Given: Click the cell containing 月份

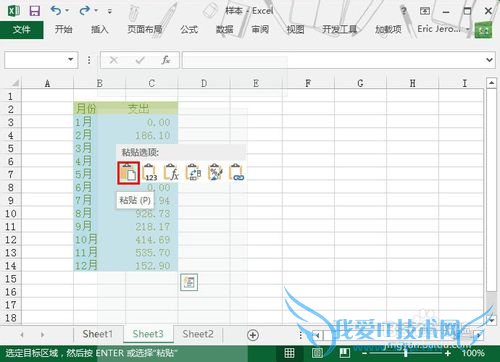Looking at the screenshot, I should [99, 109].
